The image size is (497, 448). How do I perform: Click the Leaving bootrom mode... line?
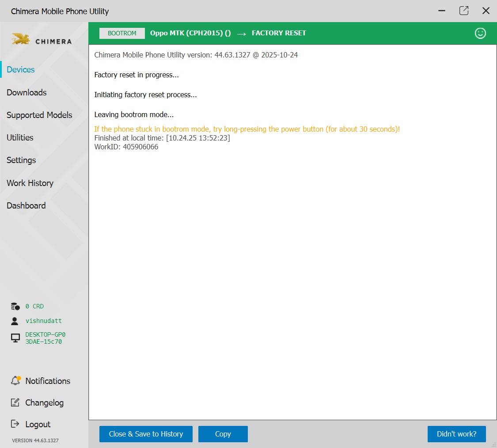[x=134, y=114]
